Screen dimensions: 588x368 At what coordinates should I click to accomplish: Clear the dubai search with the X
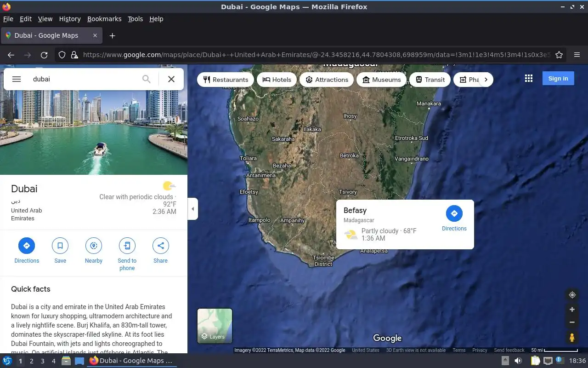click(x=171, y=79)
